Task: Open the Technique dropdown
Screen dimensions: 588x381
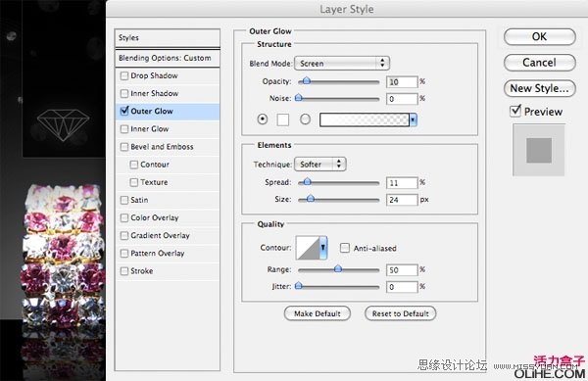Action: click(x=320, y=165)
